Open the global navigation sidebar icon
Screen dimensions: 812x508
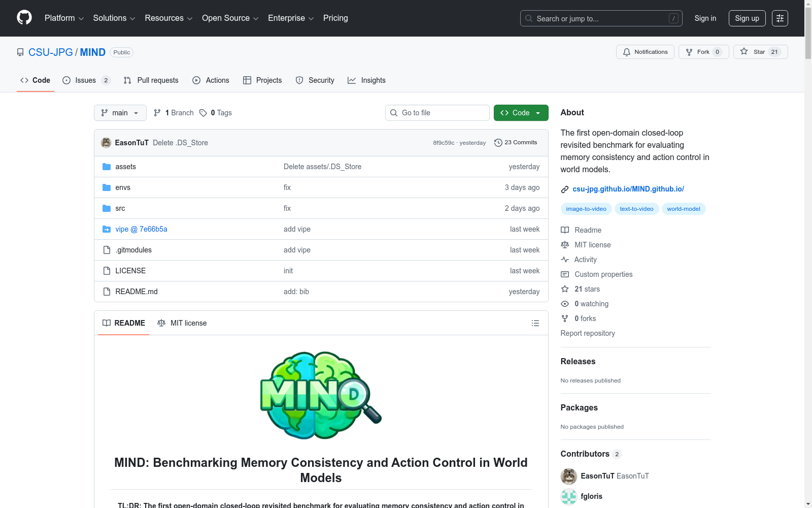(x=780, y=18)
